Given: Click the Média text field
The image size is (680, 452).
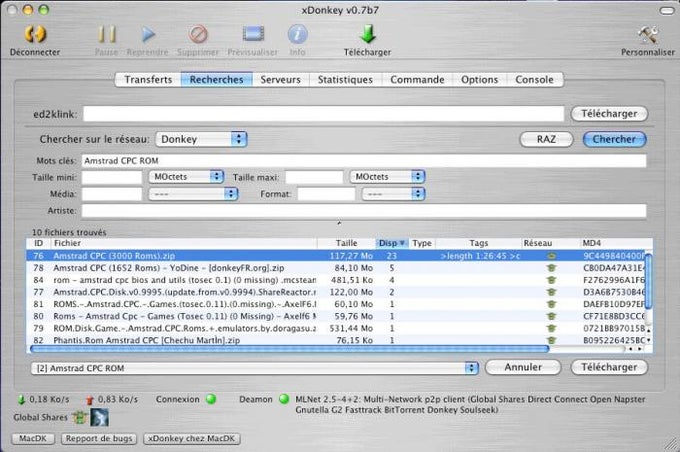Looking at the screenshot, I should point(112,194).
